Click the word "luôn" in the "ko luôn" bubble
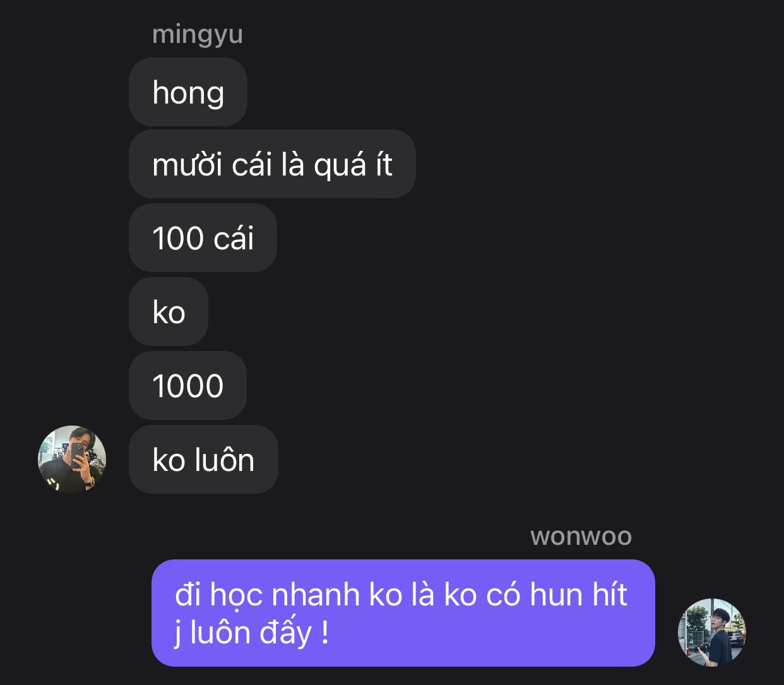 (225, 460)
